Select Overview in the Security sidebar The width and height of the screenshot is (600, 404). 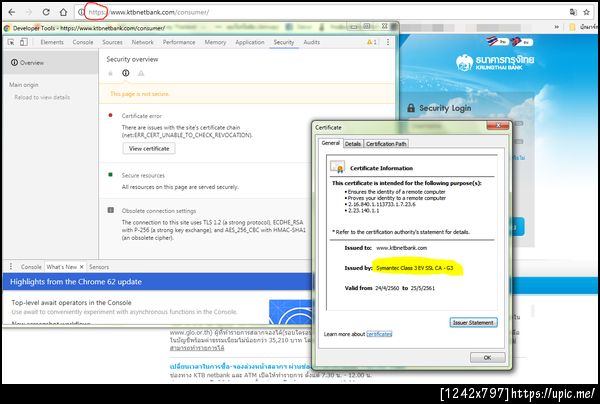coord(50,62)
